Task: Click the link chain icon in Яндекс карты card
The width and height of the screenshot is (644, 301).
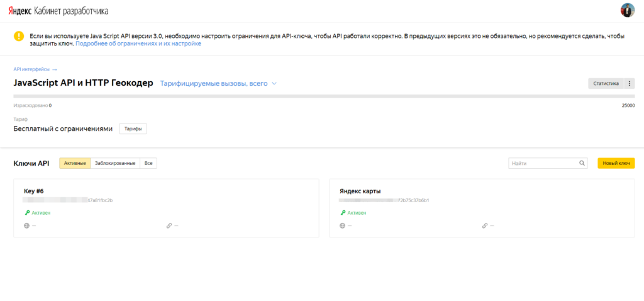Action: [485, 225]
